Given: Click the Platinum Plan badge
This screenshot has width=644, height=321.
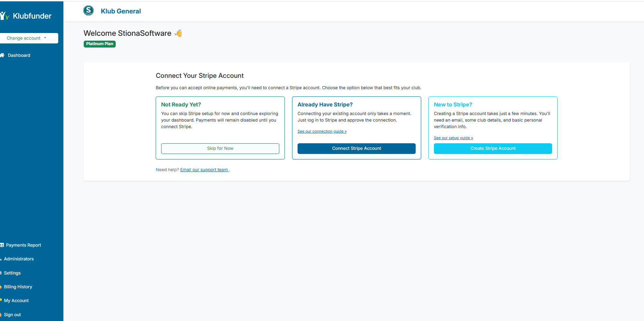Looking at the screenshot, I should point(100,44).
